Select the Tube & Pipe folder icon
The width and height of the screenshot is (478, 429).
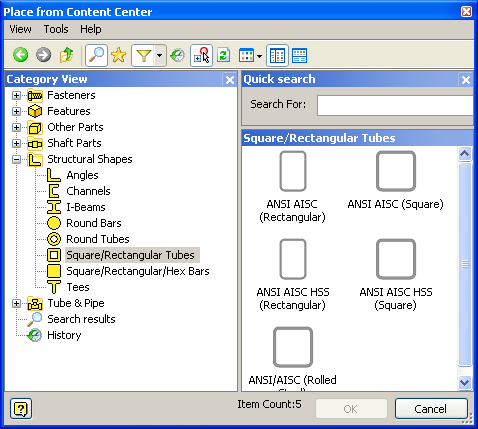[35, 303]
